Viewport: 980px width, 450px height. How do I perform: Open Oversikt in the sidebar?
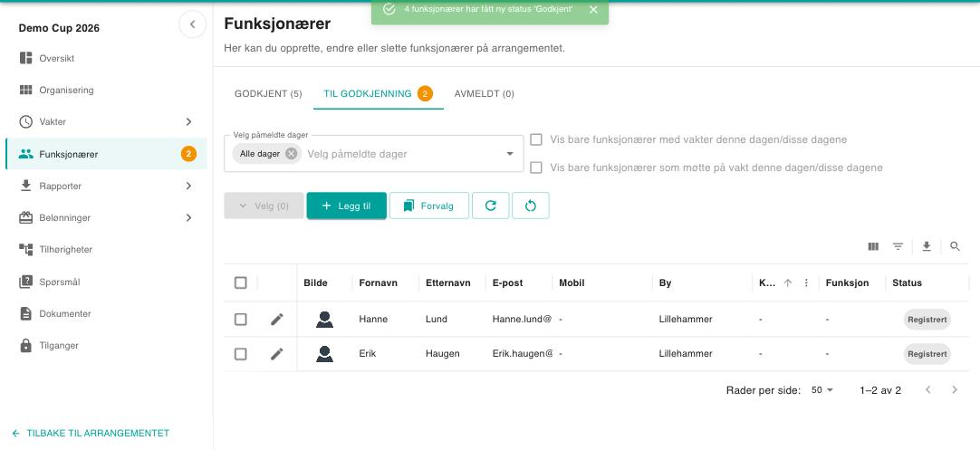(106, 58)
